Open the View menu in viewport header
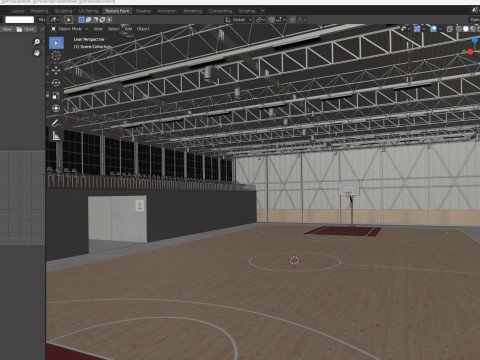The image size is (480, 360). click(x=98, y=29)
